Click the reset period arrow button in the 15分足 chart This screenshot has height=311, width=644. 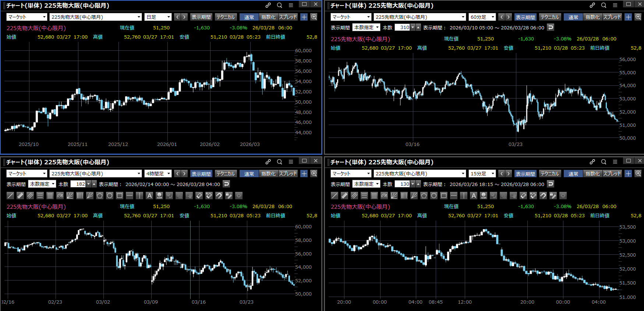coord(551,184)
